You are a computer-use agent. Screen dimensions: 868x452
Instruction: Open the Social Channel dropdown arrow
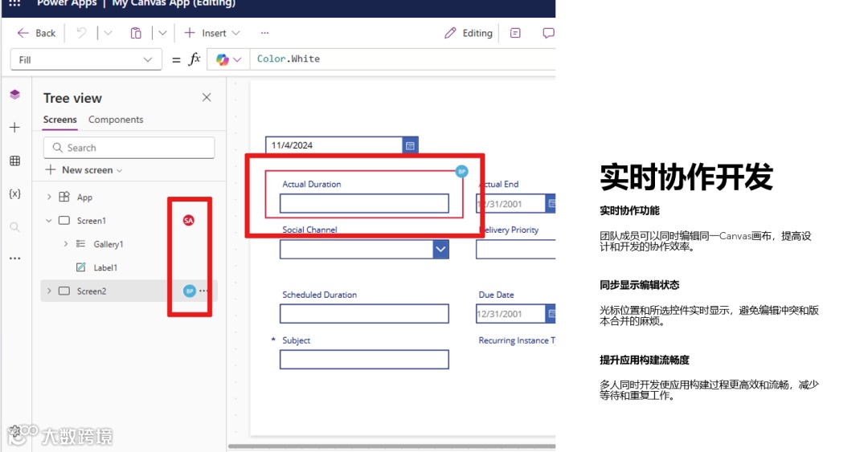tap(440, 249)
